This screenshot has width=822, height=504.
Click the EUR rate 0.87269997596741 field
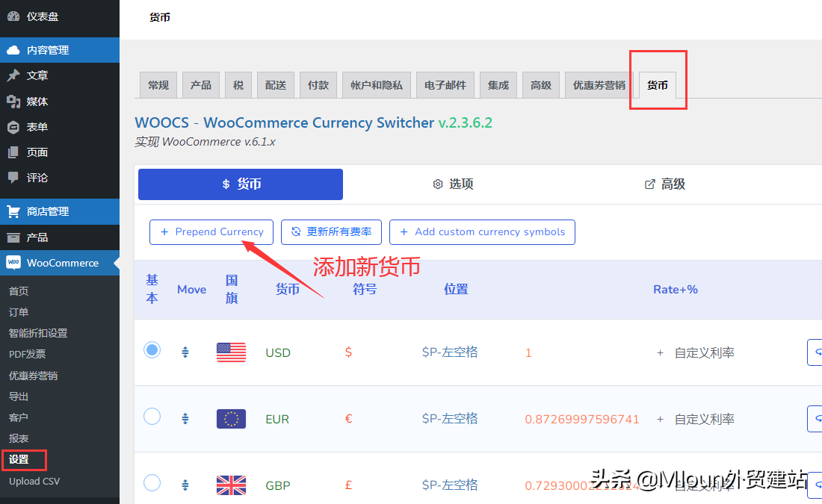point(582,419)
